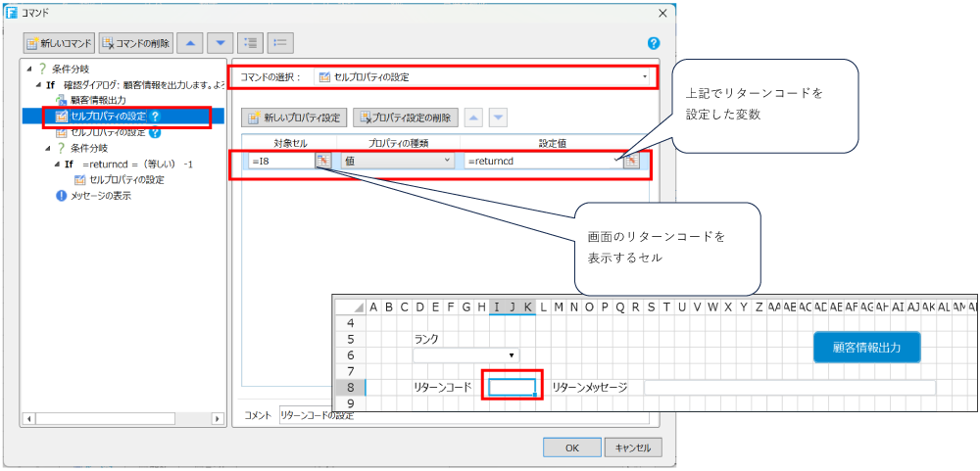The image size is (980, 471).
Task: Click the 新しいプロパティ設定 button
Action: [x=295, y=117]
